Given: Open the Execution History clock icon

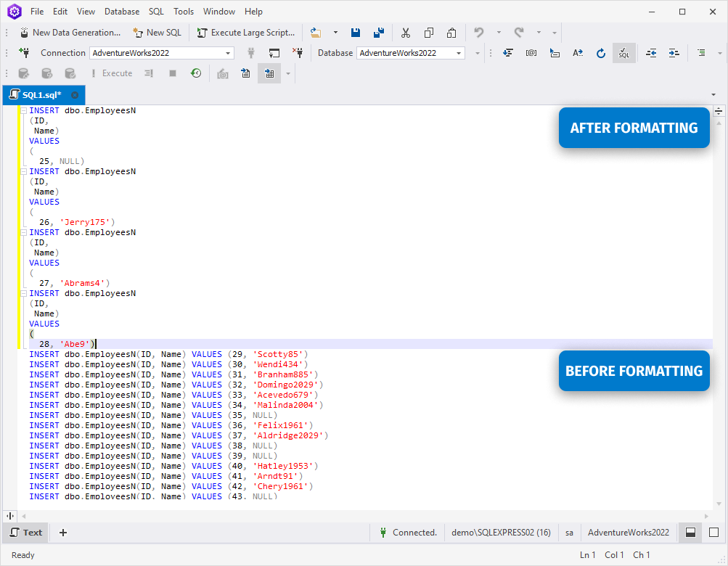Looking at the screenshot, I should [x=196, y=73].
